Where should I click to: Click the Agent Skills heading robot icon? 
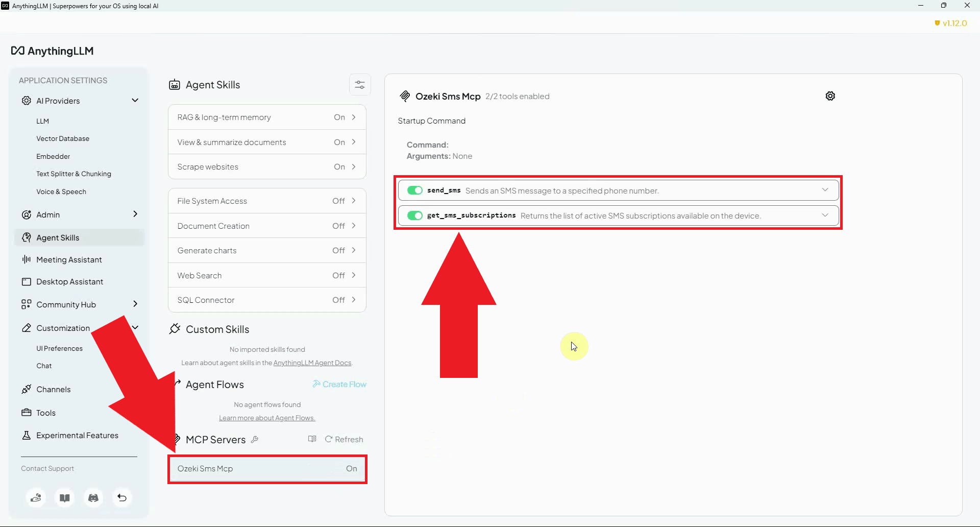175,85
